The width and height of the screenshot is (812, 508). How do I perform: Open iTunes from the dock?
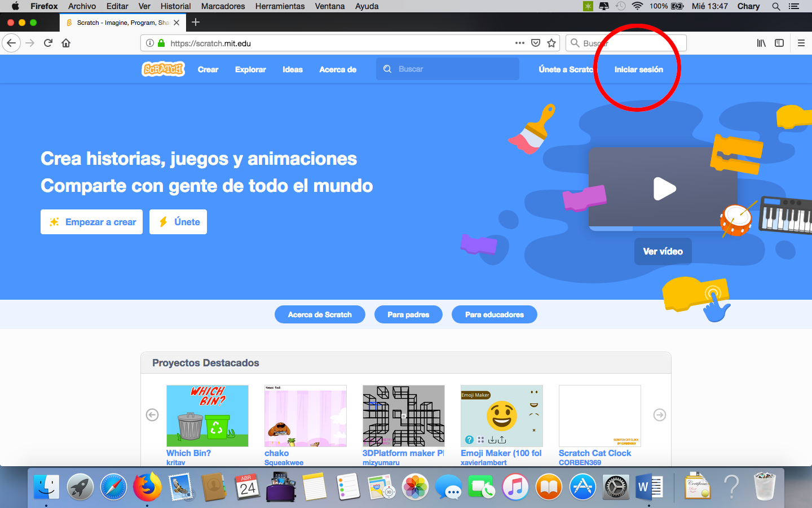click(515, 487)
